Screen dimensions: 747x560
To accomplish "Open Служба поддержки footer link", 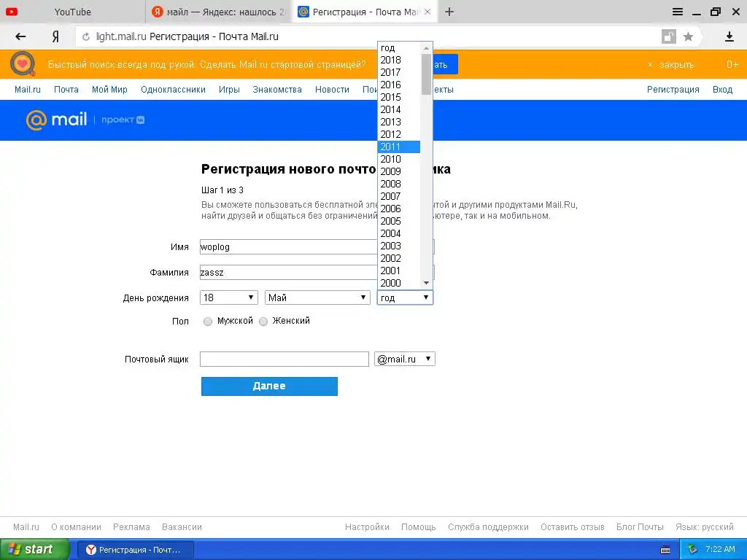I will click(x=488, y=527).
